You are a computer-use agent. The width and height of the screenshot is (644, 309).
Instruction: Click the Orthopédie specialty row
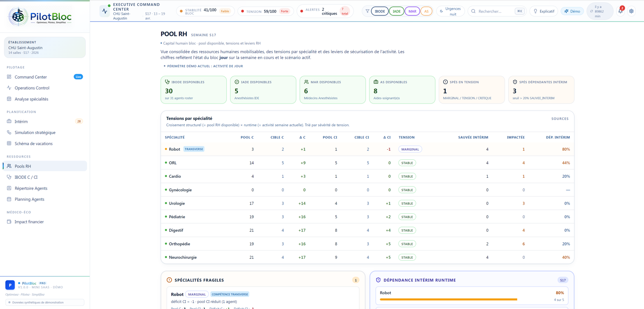tap(367, 244)
